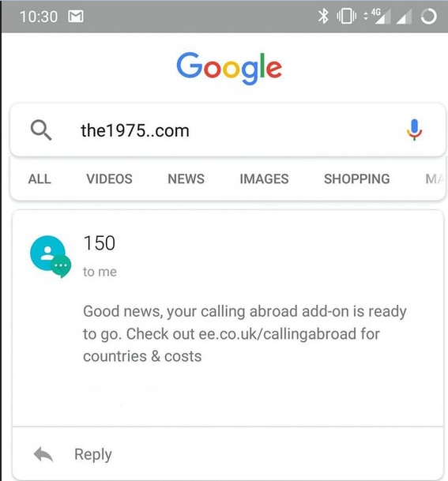448x481 pixels.
Task: Activate the microphone voice search icon
Action: [414, 130]
